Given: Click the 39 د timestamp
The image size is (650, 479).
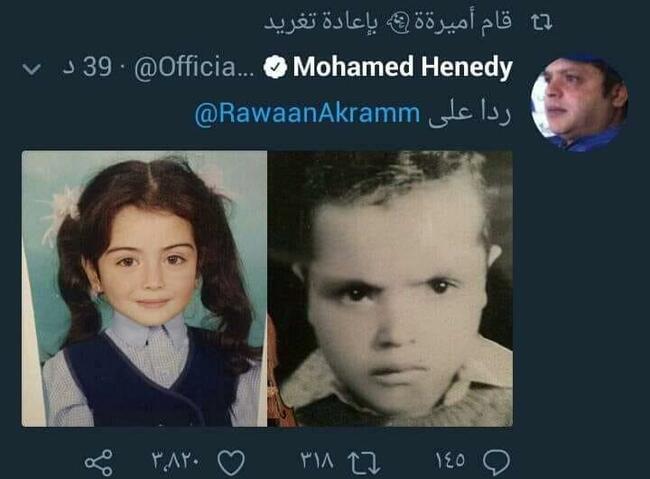Looking at the screenshot, I should 87,66.
